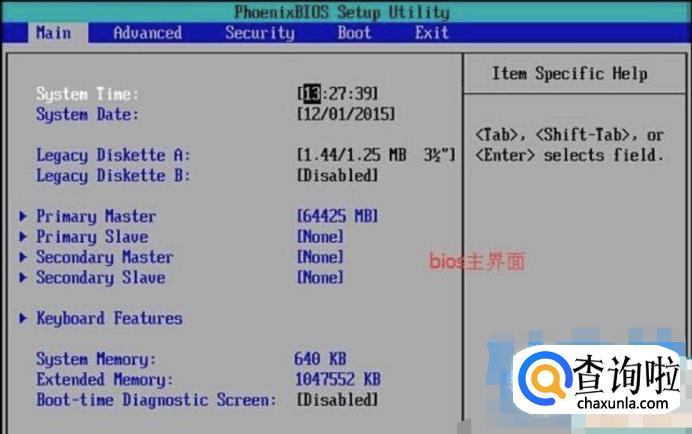Click the System Date label
The width and height of the screenshot is (692, 434).
(x=87, y=114)
